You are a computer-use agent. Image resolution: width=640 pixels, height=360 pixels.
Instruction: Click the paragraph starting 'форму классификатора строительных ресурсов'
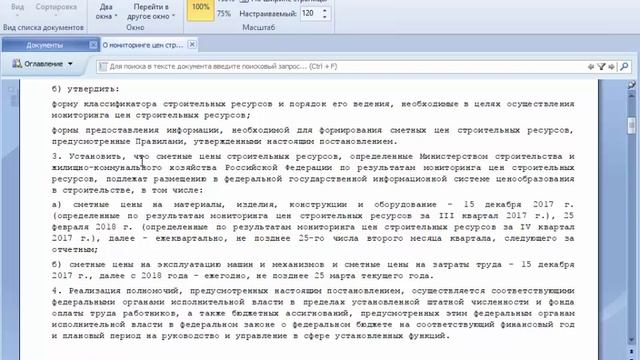click(x=313, y=110)
